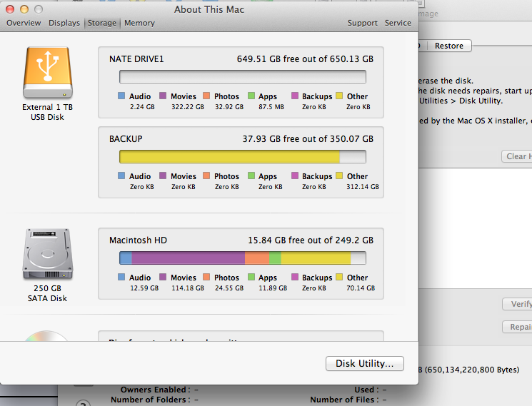Image resolution: width=532 pixels, height=406 pixels.
Task: Click the Other yellow swatch under Macintosh HD
Action: tap(339, 277)
